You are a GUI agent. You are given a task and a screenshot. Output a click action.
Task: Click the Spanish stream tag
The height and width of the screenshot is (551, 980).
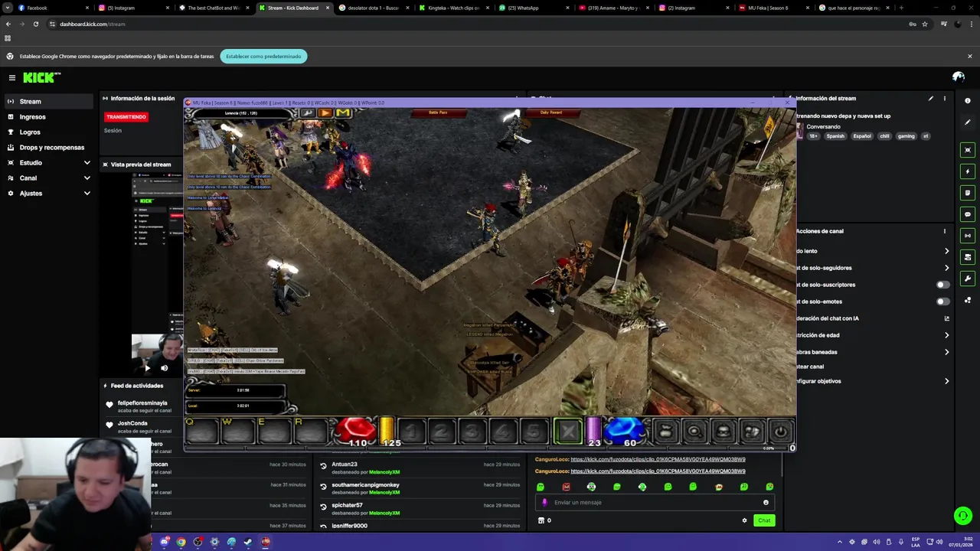pos(835,136)
